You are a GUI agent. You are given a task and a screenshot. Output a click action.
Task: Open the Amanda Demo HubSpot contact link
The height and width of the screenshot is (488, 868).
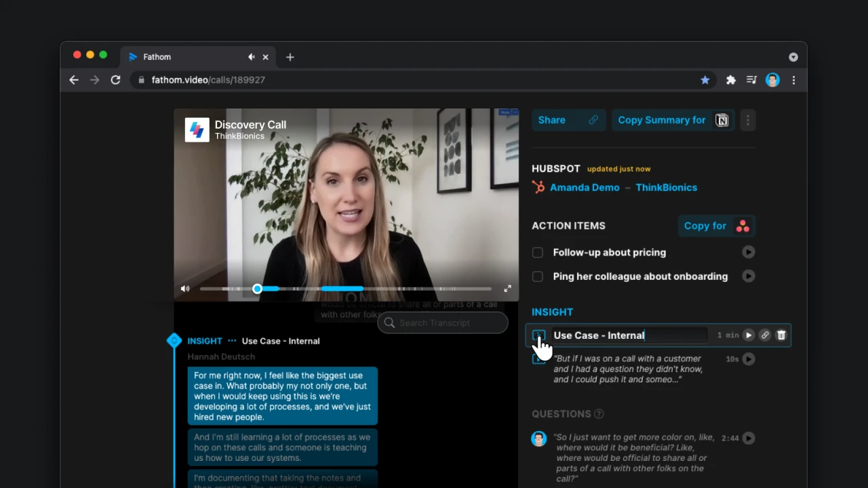tap(585, 187)
